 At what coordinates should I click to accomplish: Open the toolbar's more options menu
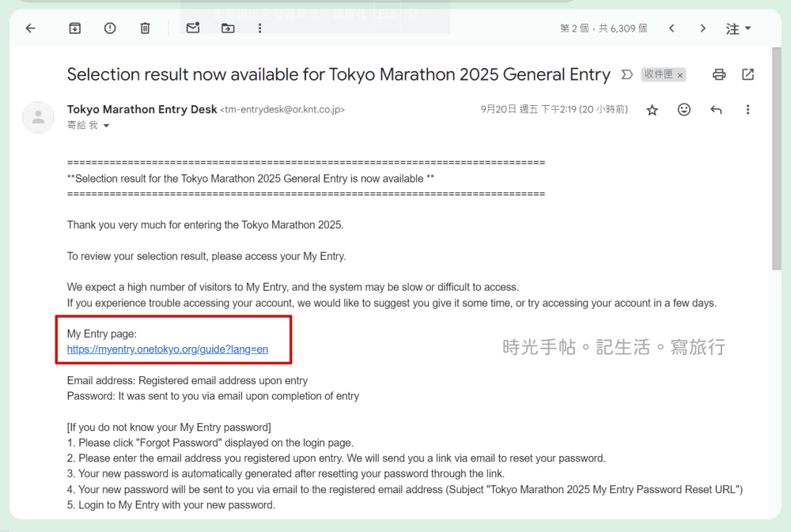point(259,28)
